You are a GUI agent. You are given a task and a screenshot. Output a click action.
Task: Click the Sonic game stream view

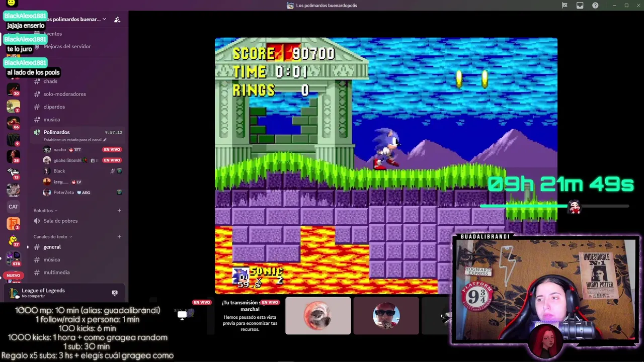click(x=386, y=166)
